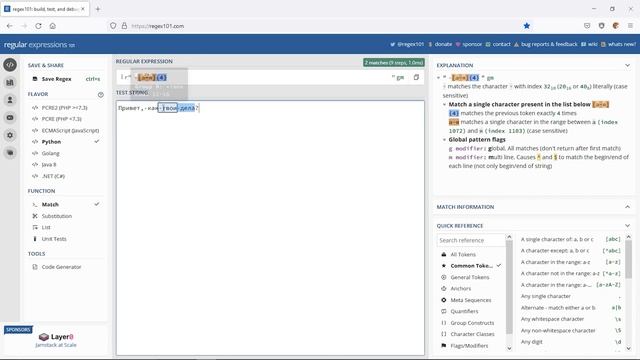This screenshot has height=360, width=640.
Task: Collapse Global pattern flags explanation node
Action: tap(444, 140)
